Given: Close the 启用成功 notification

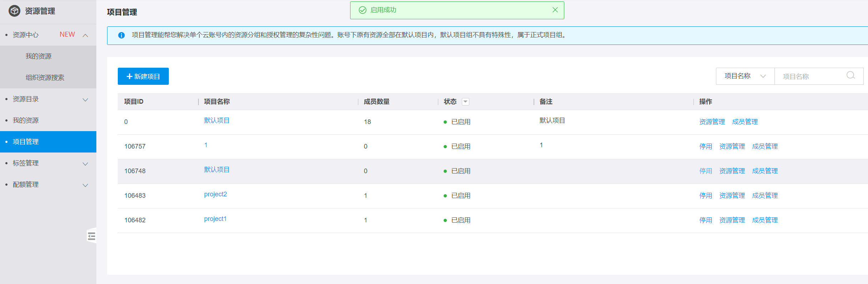Looking at the screenshot, I should [x=555, y=10].
